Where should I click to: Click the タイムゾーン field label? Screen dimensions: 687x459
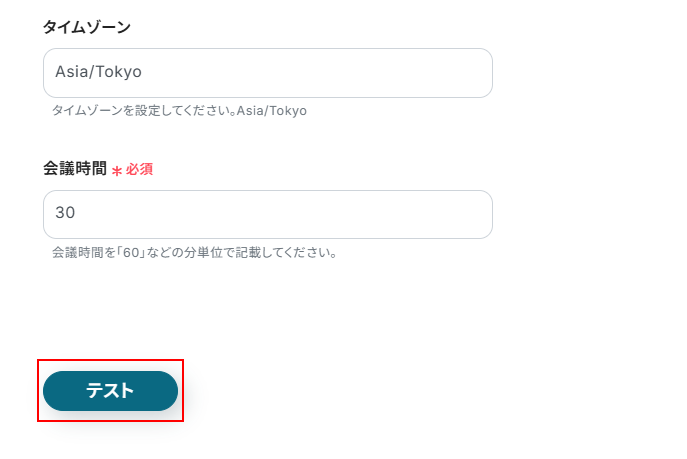click(87, 27)
